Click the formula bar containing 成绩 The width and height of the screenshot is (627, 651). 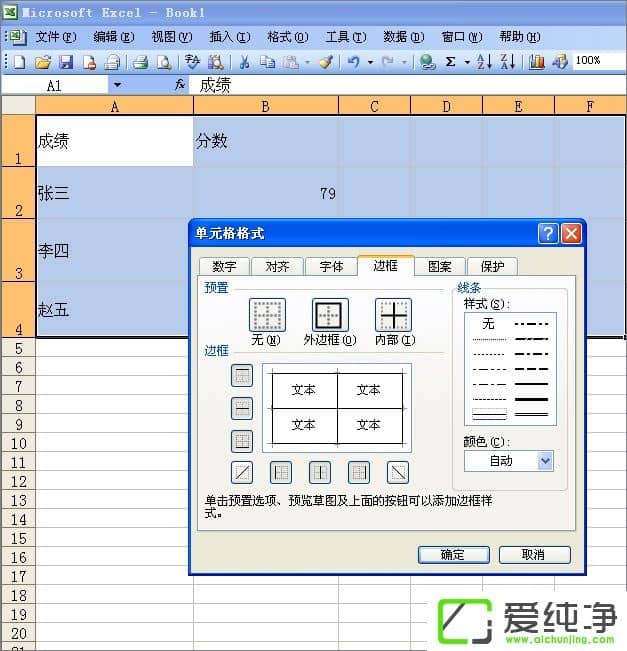(x=408, y=85)
